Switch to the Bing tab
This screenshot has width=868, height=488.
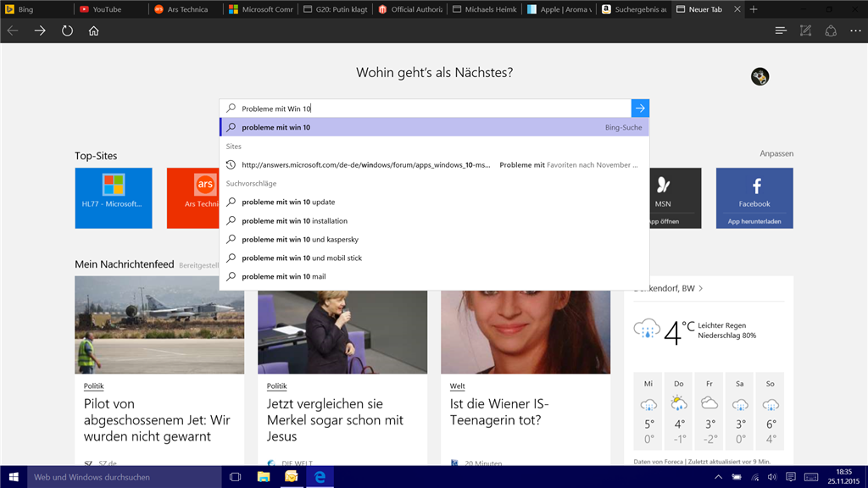[x=37, y=8]
